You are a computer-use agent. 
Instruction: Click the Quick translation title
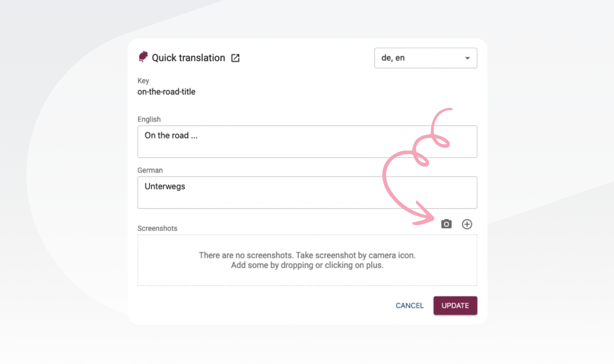click(188, 58)
